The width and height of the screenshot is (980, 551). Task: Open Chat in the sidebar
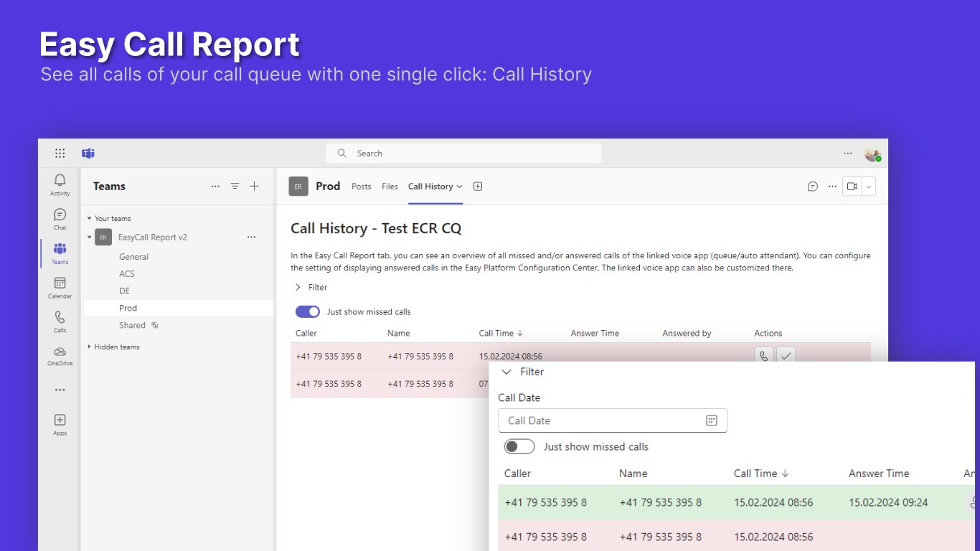(60, 219)
